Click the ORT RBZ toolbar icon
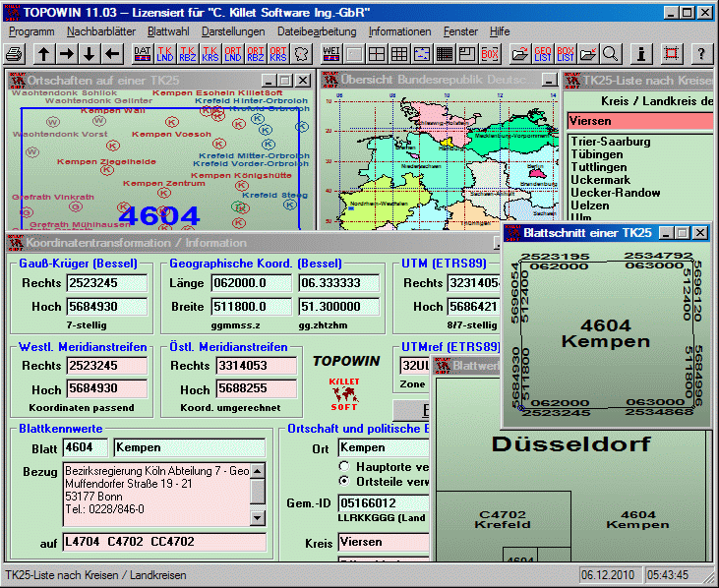 tap(256, 54)
